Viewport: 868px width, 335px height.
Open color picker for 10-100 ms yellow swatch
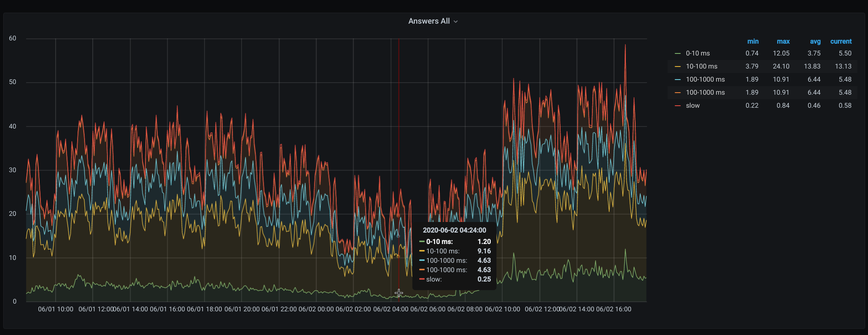pyautogui.click(x=678, y=67)
